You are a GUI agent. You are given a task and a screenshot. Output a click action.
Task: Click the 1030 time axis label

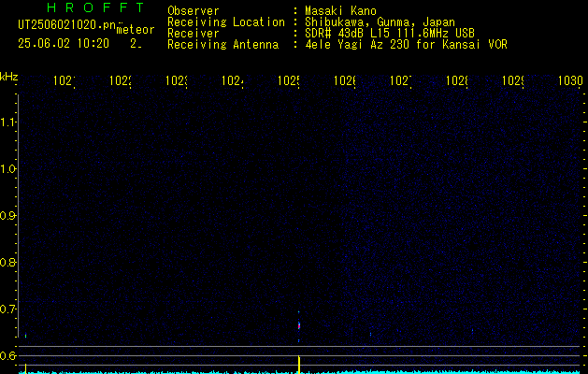pyautogui.click(x=570, y=80)
